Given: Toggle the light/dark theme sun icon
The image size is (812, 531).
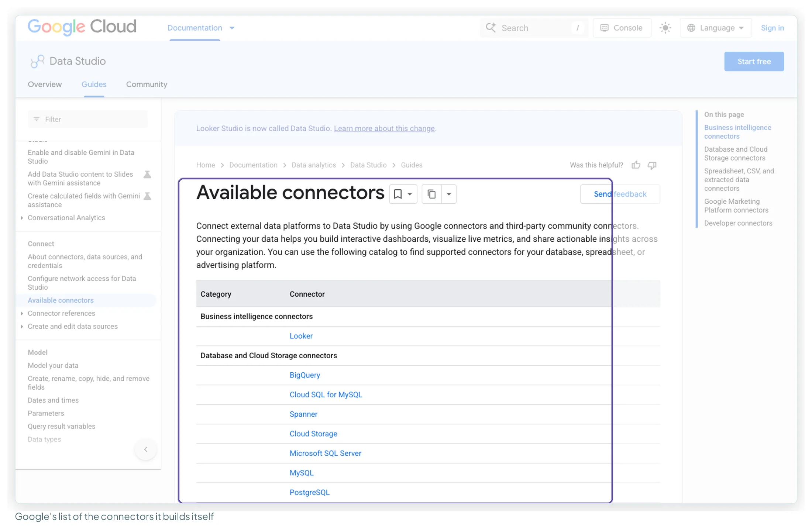Looking at the screenshot, I should (x=665, y=28).
